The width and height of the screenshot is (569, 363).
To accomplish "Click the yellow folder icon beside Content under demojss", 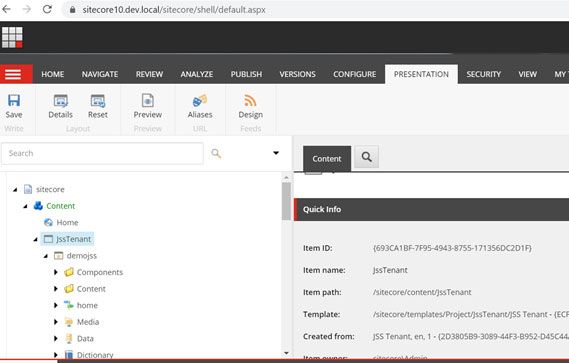I will 69,289.
